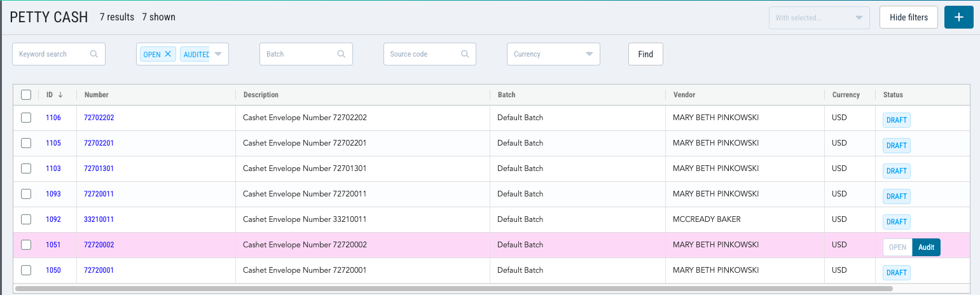This screenshot has width=980, height=295.
Task: Click the Status column header
Action: (x=893, y=95)
